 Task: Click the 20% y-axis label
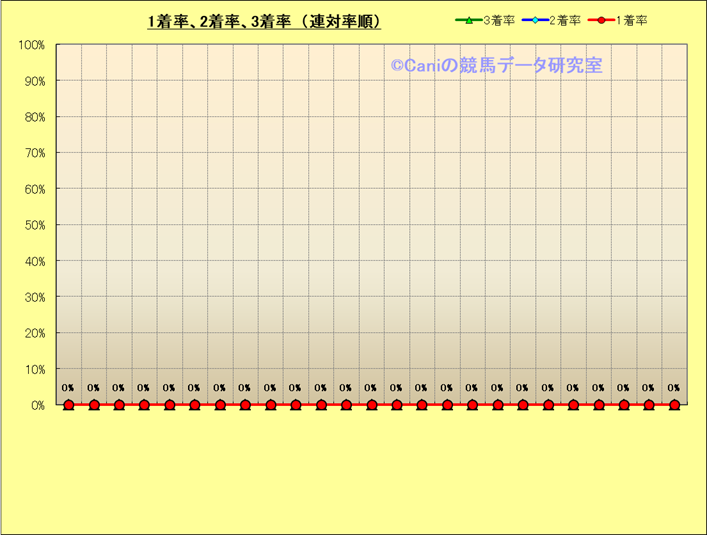coord(33,333)
